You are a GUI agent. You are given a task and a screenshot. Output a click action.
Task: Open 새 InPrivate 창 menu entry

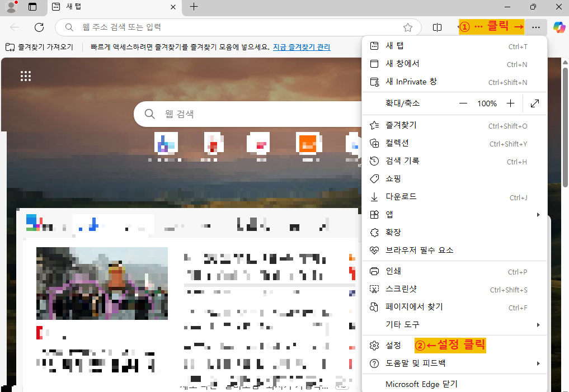tap(454, 82)
